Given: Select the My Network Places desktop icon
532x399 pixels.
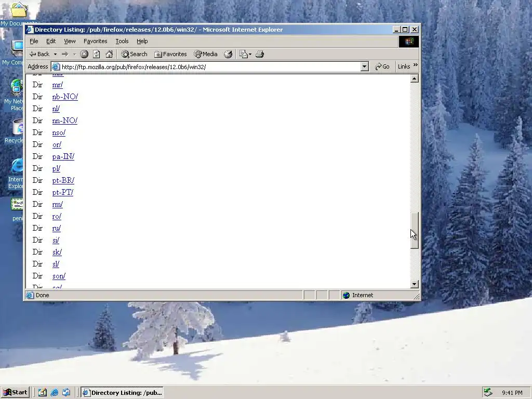Looking at the screenshot, I should (x=14, y=95).
